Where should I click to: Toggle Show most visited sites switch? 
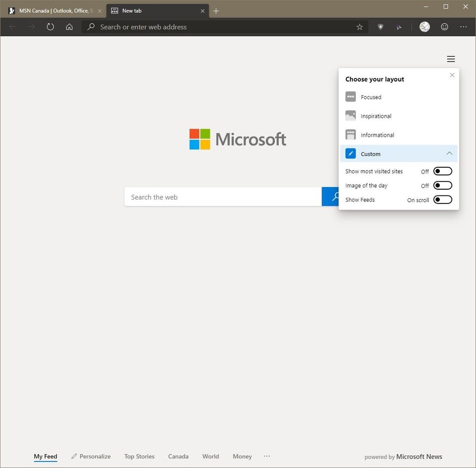(x=443, y=171)
